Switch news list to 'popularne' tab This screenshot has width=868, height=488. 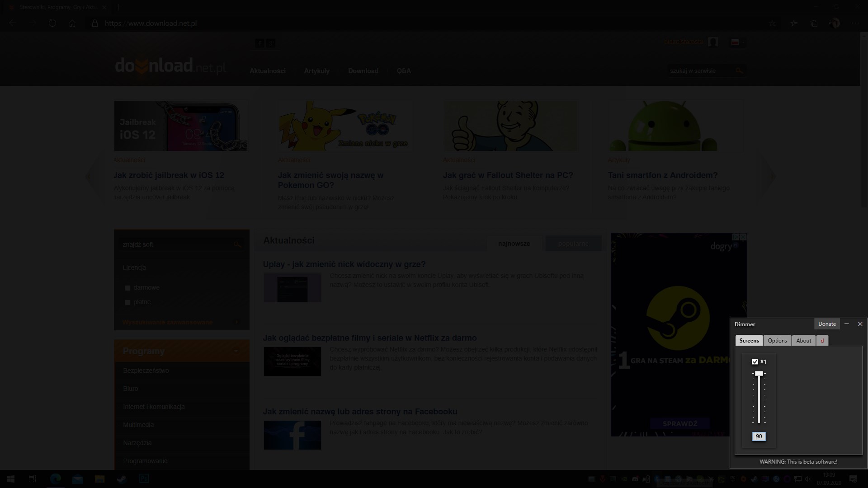(x=573, y=244)
